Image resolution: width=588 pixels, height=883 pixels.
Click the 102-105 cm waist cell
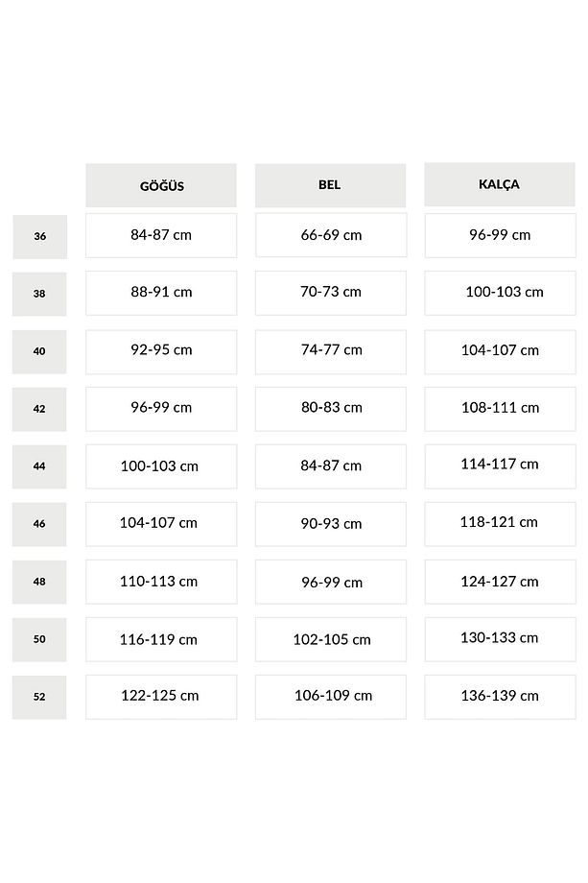[330, 640]
